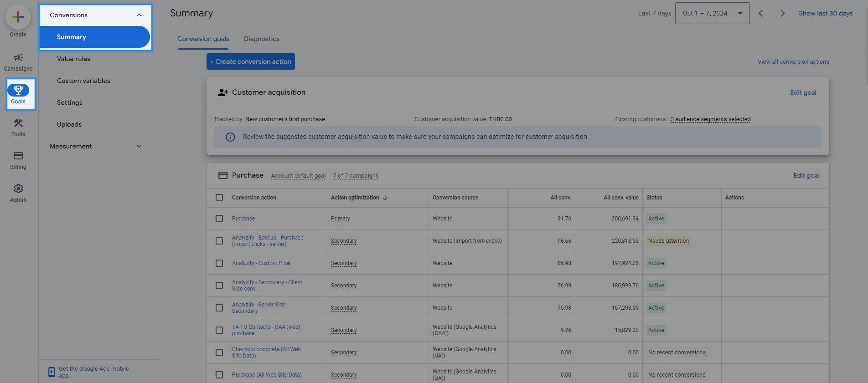Viewport: 868px width, 383px height.
Task: Click the Customer acquisition person-plus icon
Action: (x=223, y=92)
